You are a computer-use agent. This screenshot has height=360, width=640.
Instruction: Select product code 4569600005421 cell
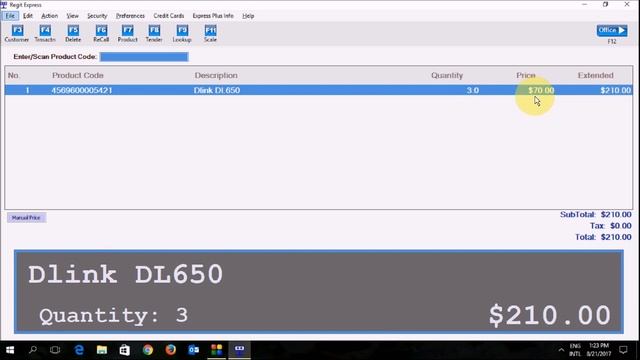pyautogui.click(x=82, y=90)
